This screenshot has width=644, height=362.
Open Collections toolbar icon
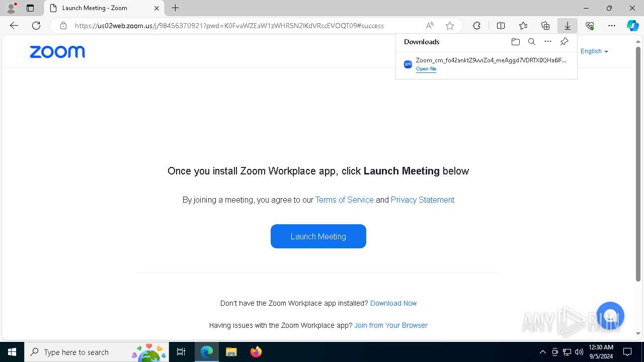[x=545, y=26]
